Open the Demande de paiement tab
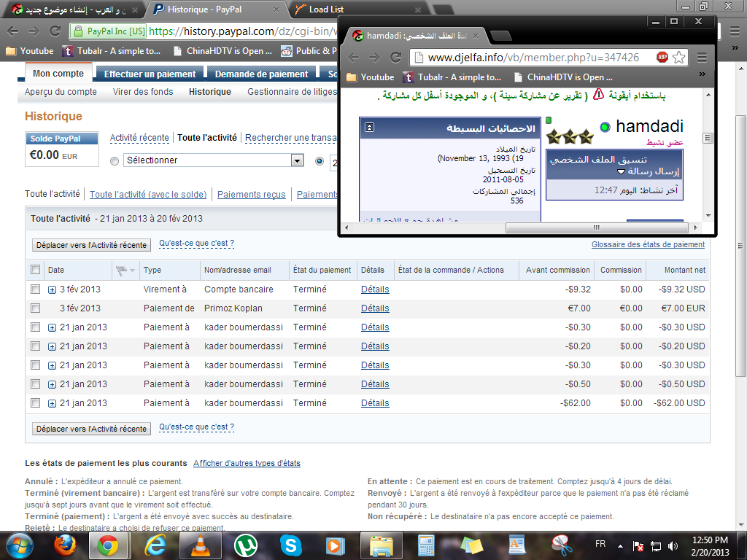 tap(261, 74)
